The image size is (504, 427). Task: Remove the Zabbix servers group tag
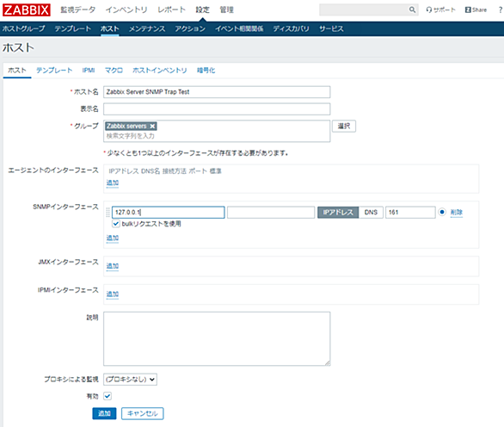coord(152,127)
